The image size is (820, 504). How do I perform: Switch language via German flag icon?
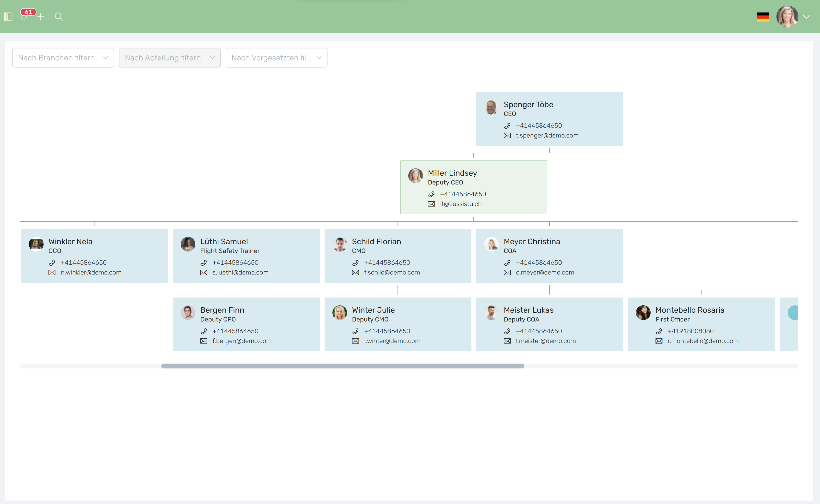tap(763, 17)
